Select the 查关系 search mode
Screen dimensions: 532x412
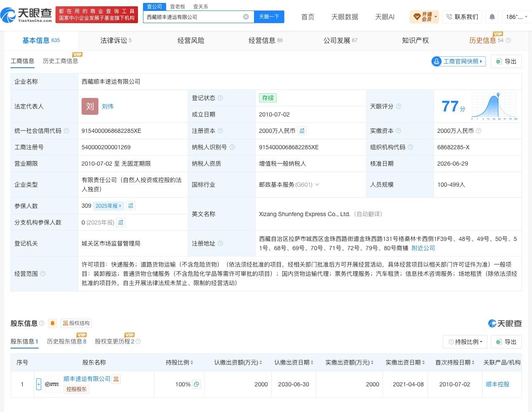pyautogui.click(x=201, y=7)
